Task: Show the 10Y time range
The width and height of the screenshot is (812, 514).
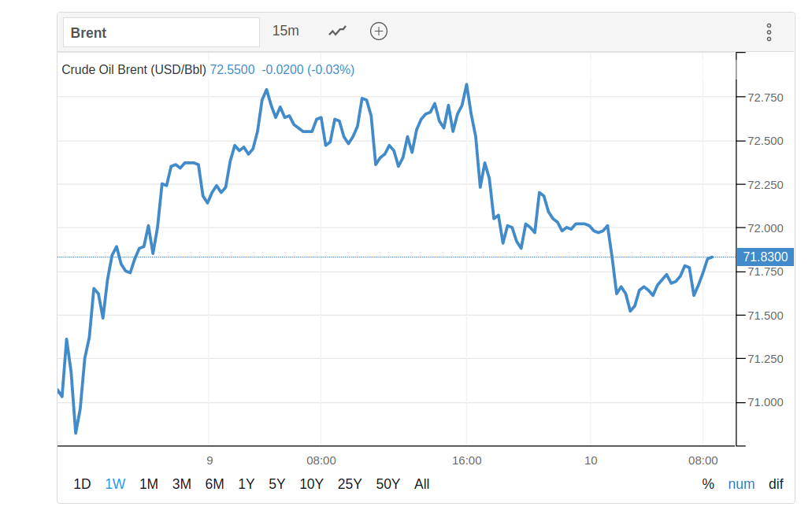Action: [312, 484]
